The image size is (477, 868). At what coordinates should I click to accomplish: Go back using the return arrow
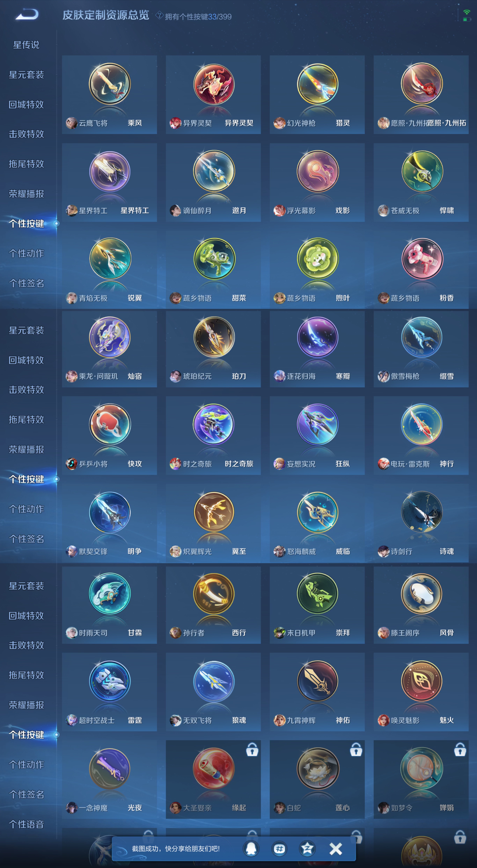click(27, 14)
